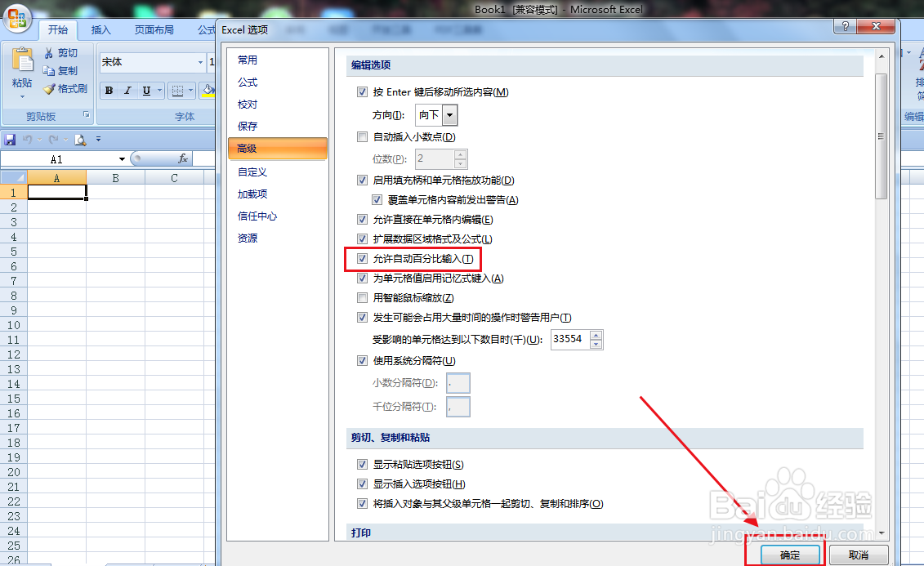Open the font name dropdown
Image resolution: width=924 pixels, height=566 pixels.
(x=202, y=62)
